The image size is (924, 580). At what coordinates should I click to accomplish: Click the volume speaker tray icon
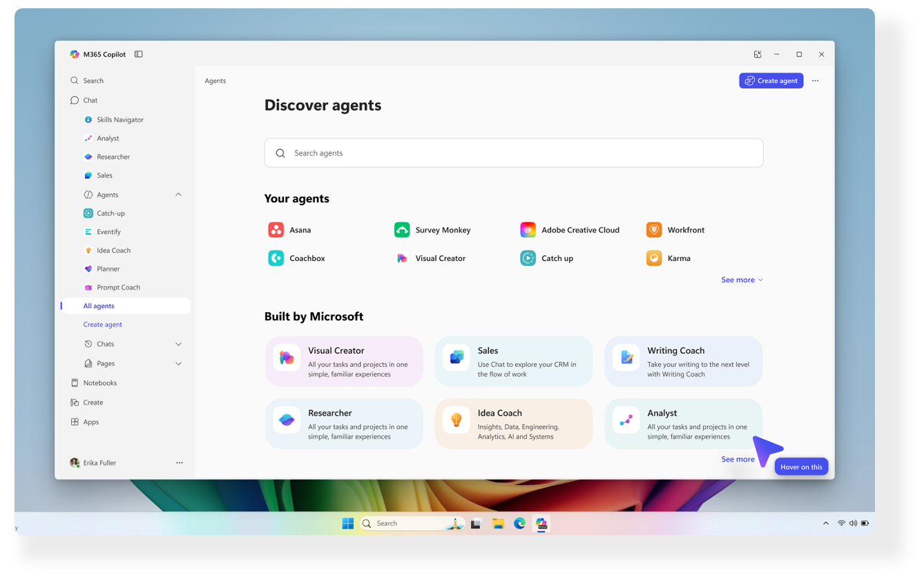(853, 523)
